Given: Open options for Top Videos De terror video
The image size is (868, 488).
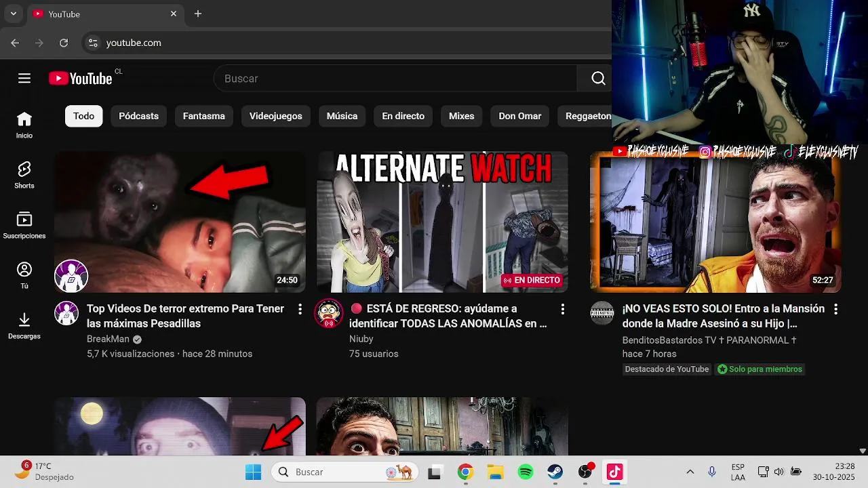Looking at the screenshot, I should pyautogui.click(x=300, y=309).
